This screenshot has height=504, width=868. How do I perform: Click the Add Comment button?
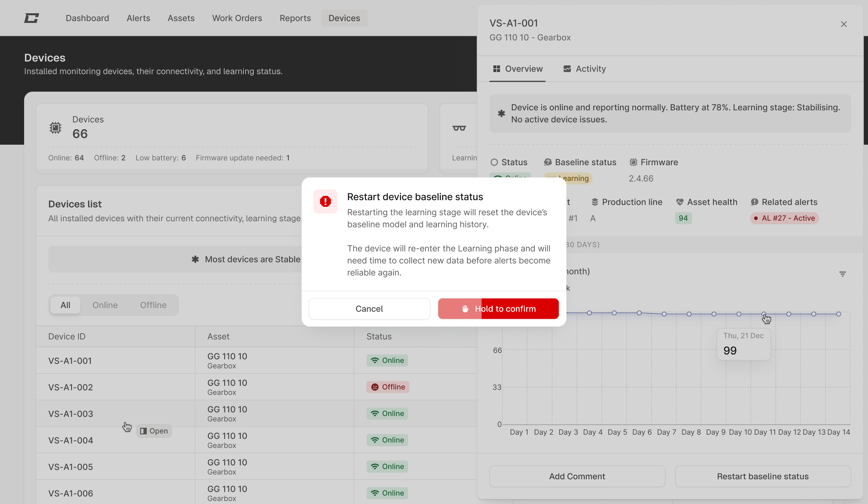tap(577, 476)
